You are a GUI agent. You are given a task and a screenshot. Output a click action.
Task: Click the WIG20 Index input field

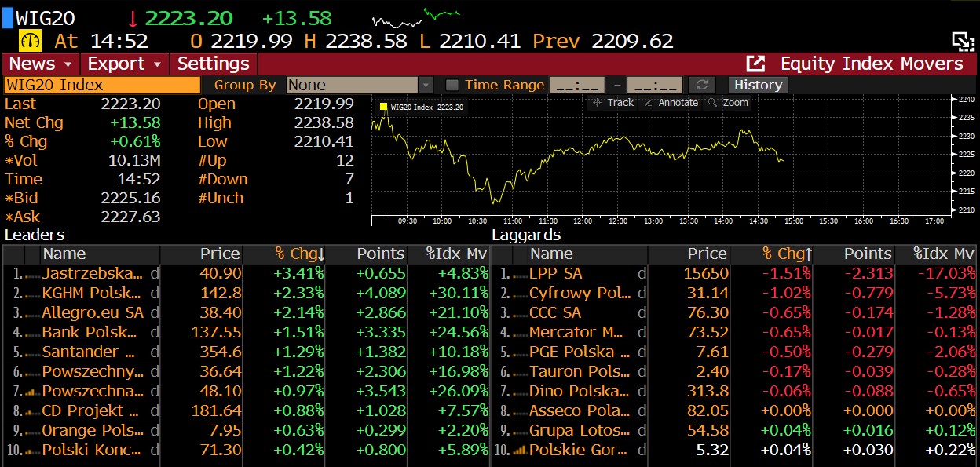coord(102,85)
